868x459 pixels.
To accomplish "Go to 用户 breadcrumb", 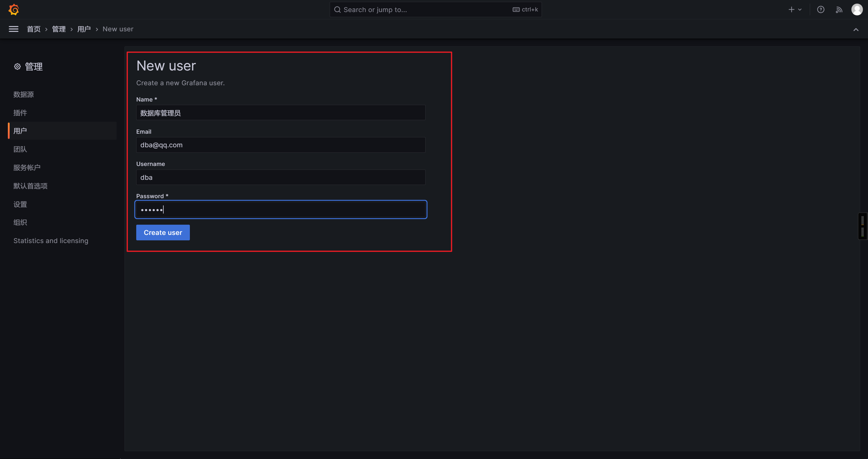I will pyautogui.click(x=84, y=29).
